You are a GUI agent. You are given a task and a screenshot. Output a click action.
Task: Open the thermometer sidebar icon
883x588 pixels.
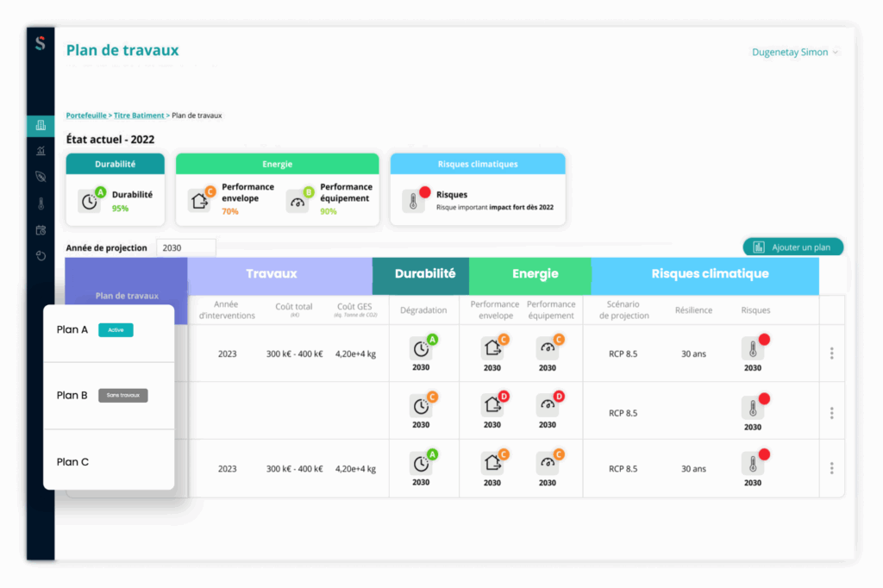point(41,203)
